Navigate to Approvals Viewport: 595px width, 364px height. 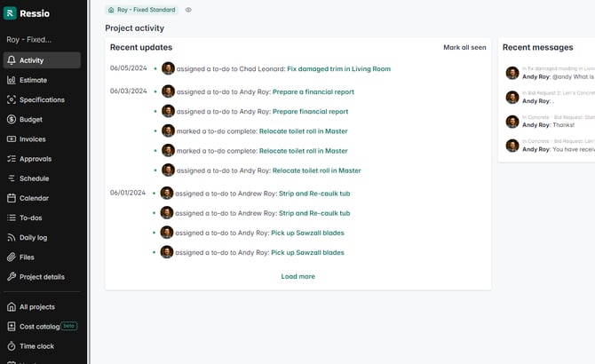[x=42, y=159]
